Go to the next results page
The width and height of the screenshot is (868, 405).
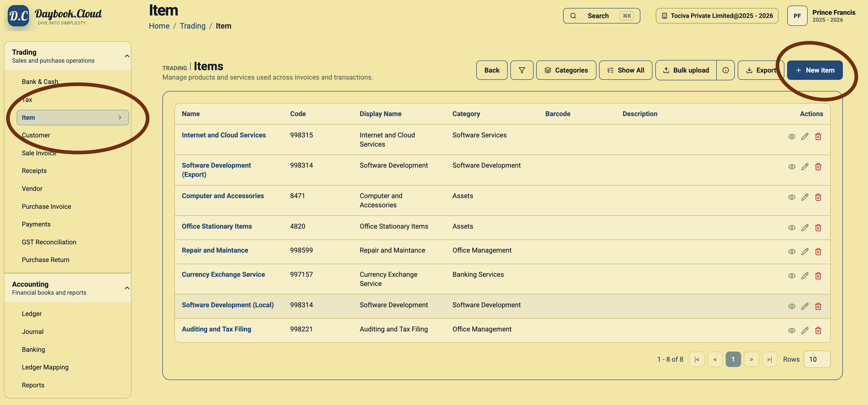751,360
